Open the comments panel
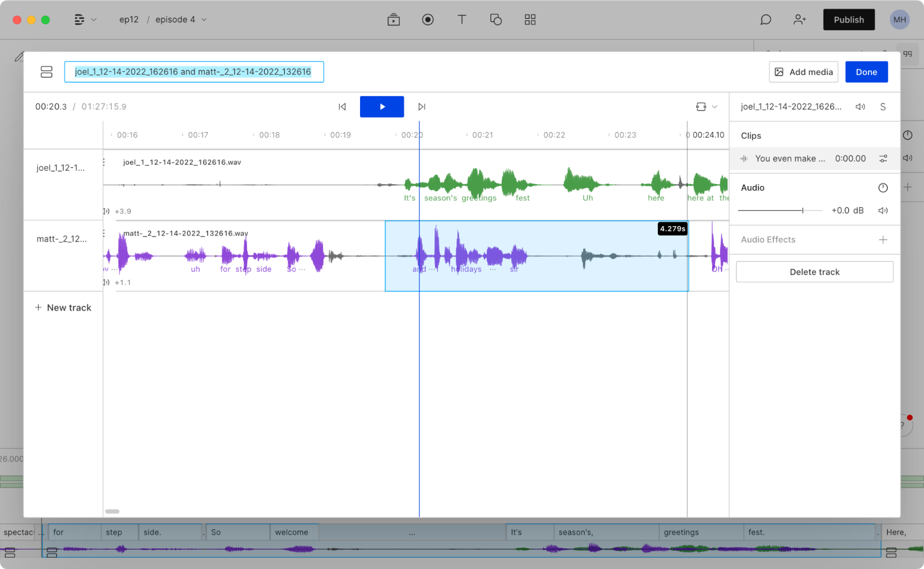Image resolution: width=924 pixels, height=569 pixels. [765, 19]
